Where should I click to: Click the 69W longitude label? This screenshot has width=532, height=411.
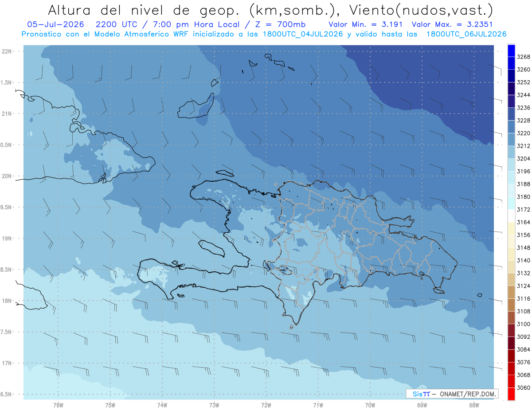click(x=422, y=405)
